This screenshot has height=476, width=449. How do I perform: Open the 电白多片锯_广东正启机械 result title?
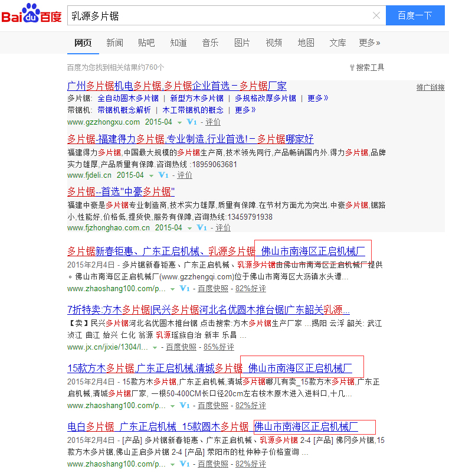coord(212,427)
